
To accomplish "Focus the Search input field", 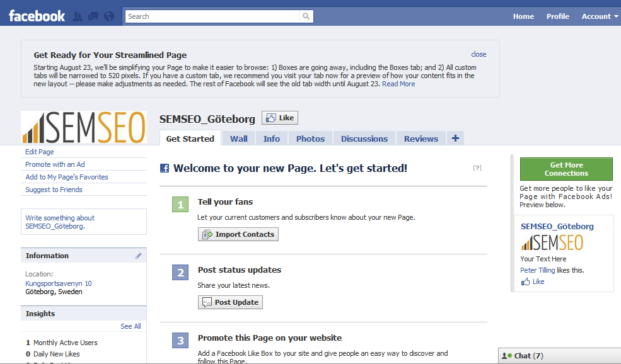I will pyautogui.click(x=212, y=16).
